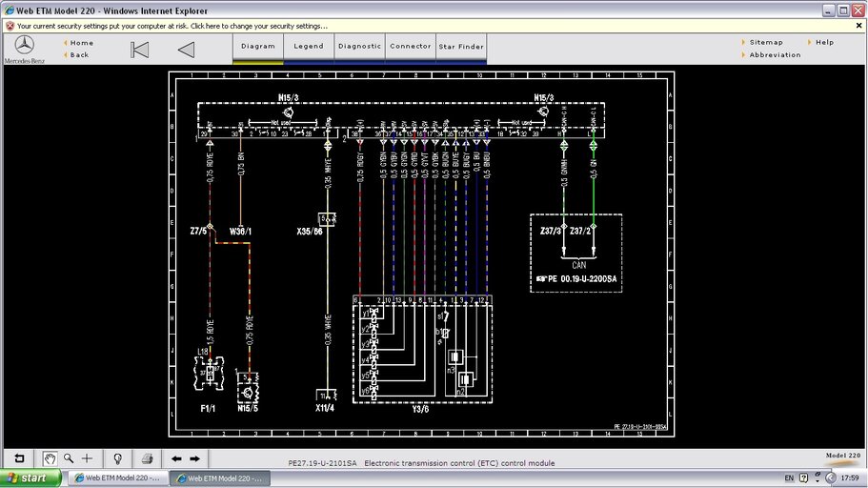Click the right black arrow in bottom toolbar

coord(195,458)
